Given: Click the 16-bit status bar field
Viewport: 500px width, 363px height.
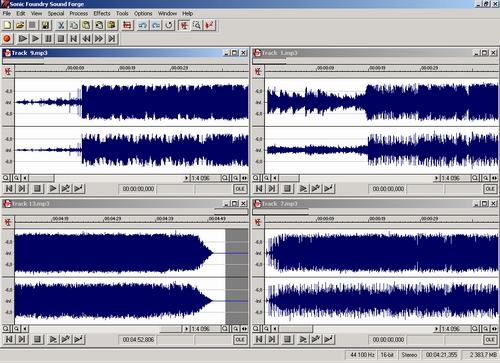Looking at the screenshot, I should pos(387,355).
